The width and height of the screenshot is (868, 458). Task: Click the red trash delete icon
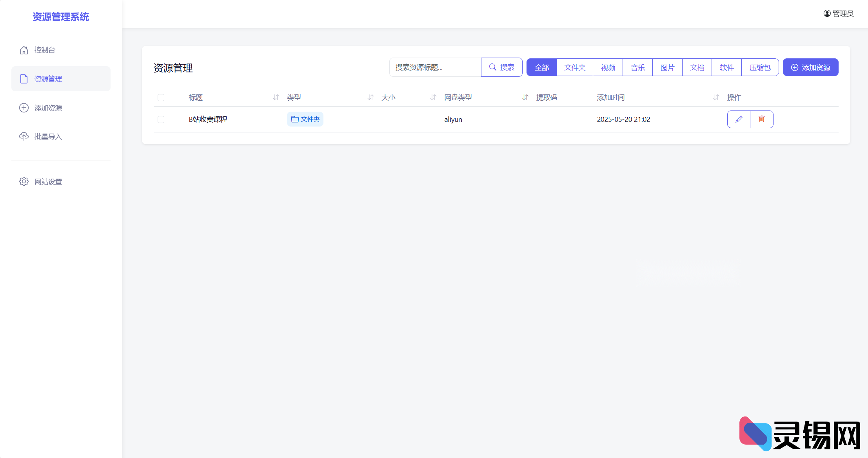[x=761, y=119]
